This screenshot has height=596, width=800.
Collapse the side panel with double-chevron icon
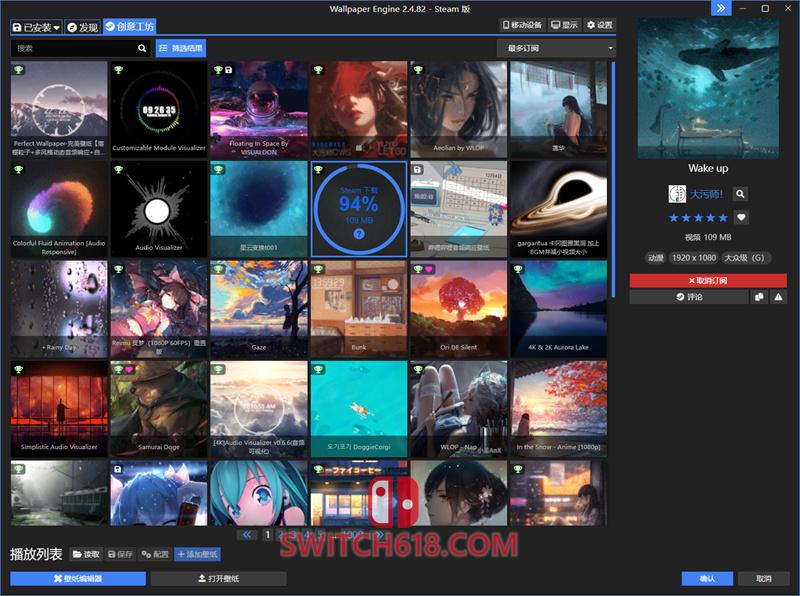tap(720, 8)
